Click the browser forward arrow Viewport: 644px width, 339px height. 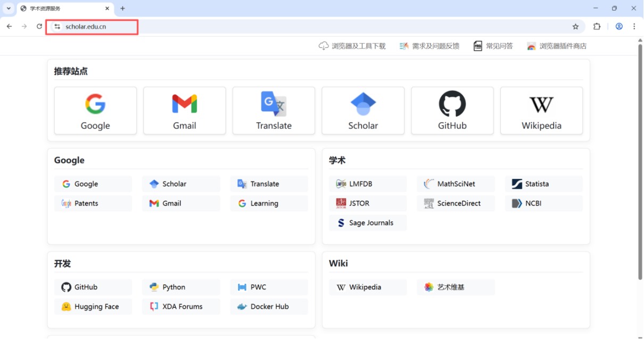tap(24, 27)
